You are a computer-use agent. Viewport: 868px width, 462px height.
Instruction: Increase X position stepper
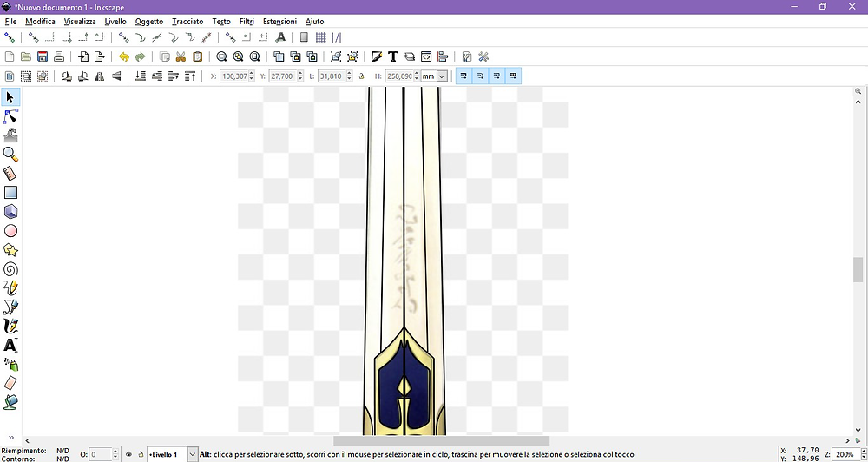coord(252,74)
